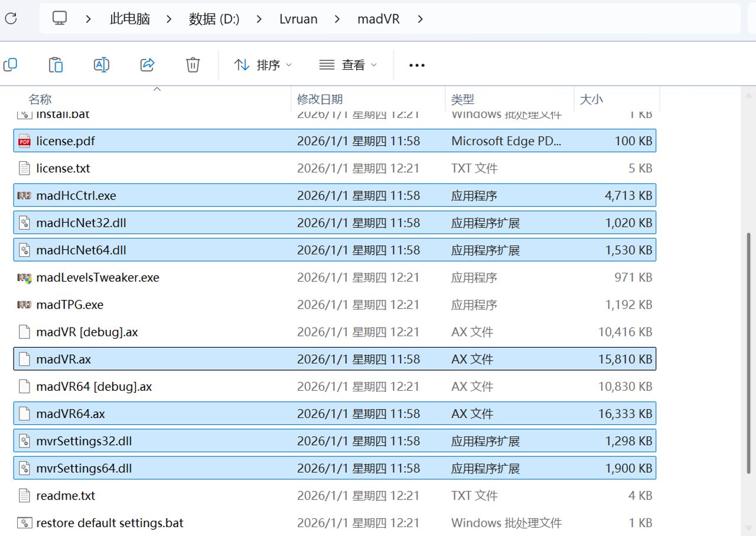The image size is (756, 536).
Task: Click the Paste toolbar icon
Action: [x=56, y=65]
